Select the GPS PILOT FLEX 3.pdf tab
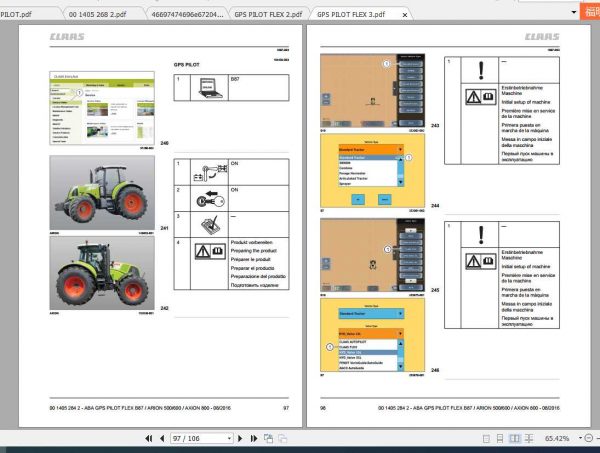The width and height of the screenshot is (600, 453). click(351, 15)
